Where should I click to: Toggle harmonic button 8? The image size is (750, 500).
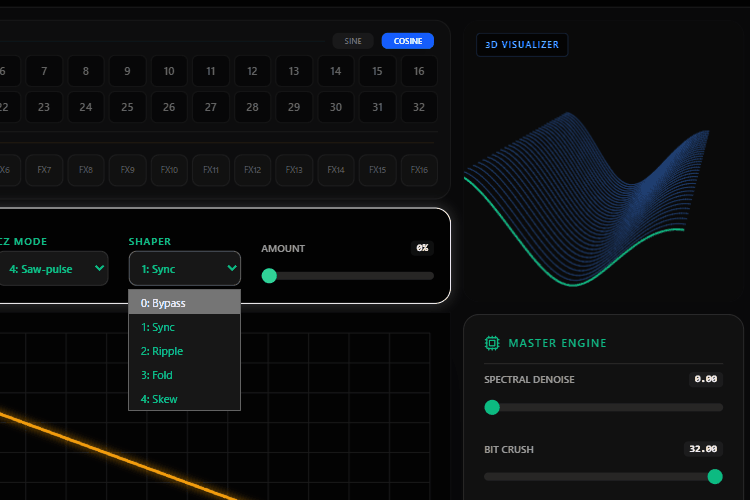coord(86,71)
